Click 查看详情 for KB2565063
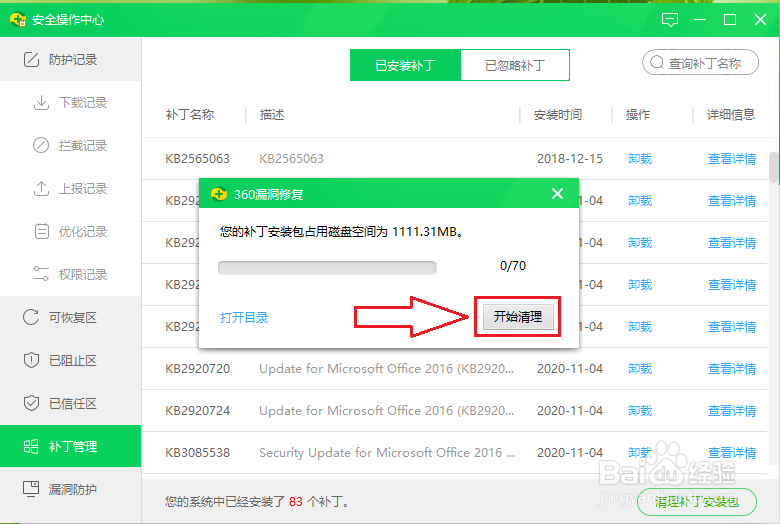The height and width of the screenshot is (524, 780). [732, 159]
